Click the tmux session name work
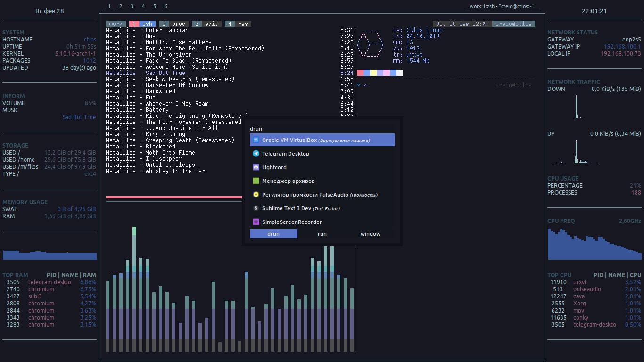The width and height of the screenshot is (644, 362). (116, 24)
